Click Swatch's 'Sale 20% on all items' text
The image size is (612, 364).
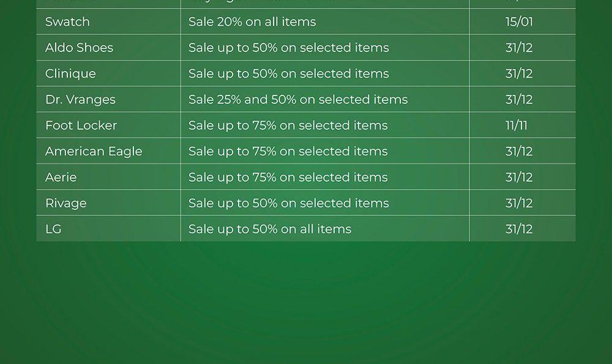point(252,22)
